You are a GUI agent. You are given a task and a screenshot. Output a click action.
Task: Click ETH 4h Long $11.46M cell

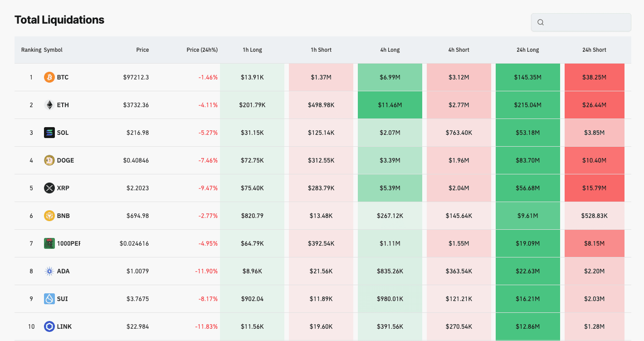coord(390,105)
